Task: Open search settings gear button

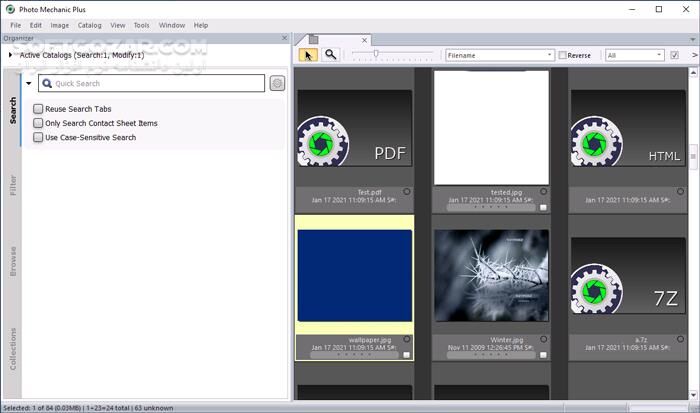Action: point(277,84)
